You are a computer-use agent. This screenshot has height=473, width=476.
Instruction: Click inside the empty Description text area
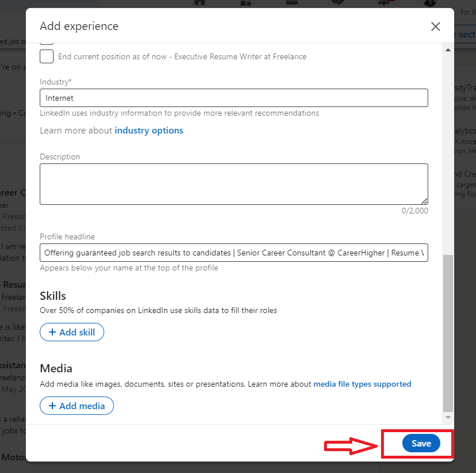tap(234, 184)
